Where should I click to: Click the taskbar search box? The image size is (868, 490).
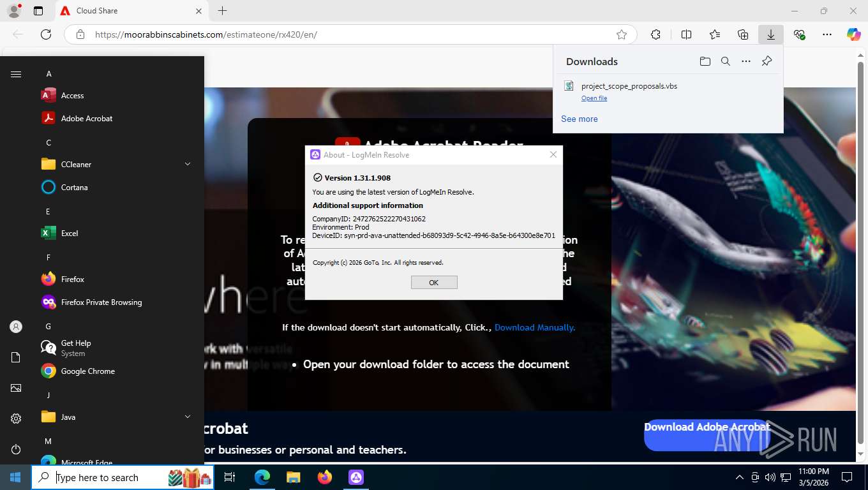pyautogui.click(x=123, y=477)
